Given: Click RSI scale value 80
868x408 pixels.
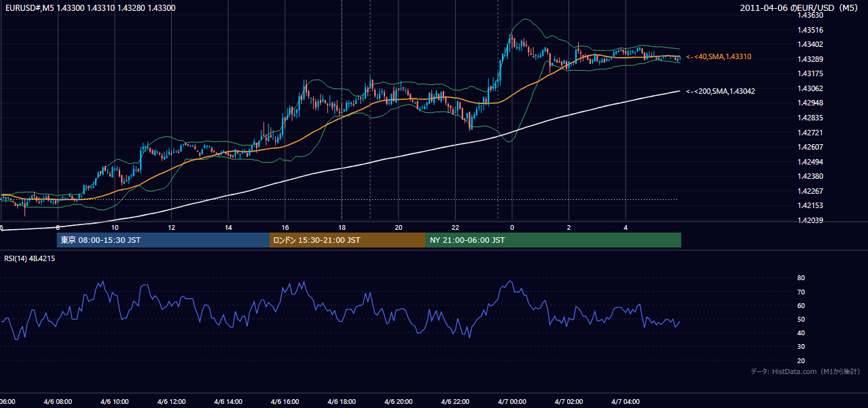Looking at the screenshot, I should point(801,278).
